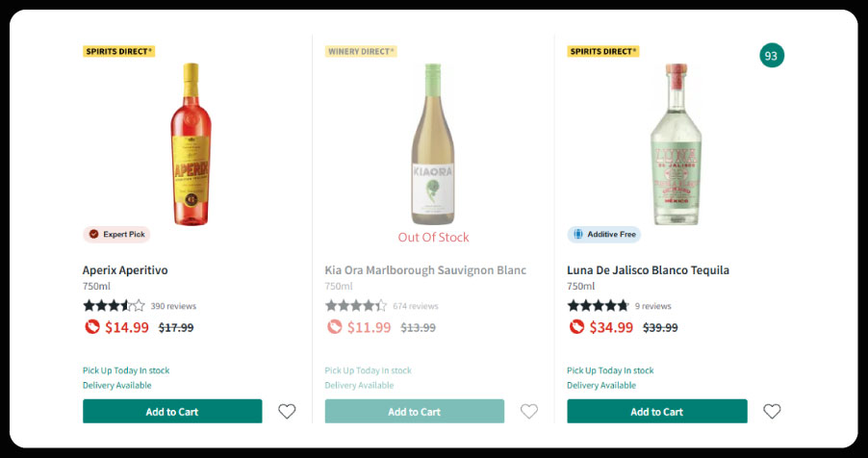The height and width of the screenshot is (458, 868).
Task: Open the 674 reviews for Kia Ora
Action: coord(416,306)
